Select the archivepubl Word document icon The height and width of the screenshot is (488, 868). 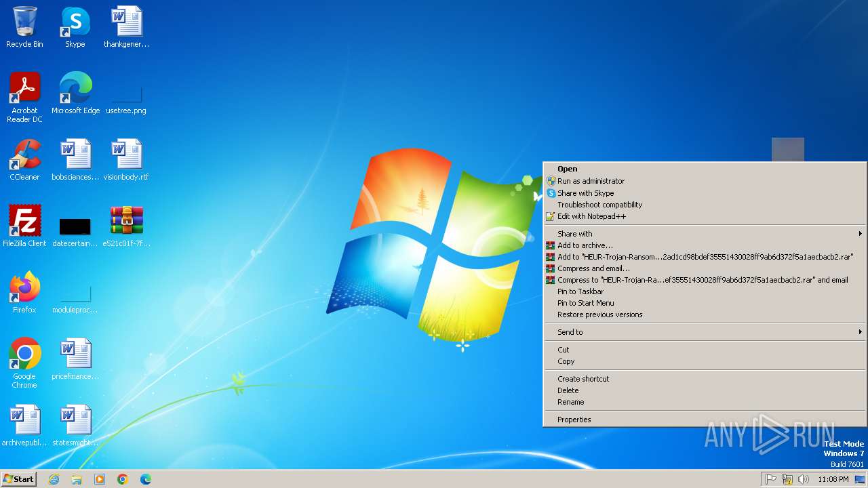[x=24, y=425]
